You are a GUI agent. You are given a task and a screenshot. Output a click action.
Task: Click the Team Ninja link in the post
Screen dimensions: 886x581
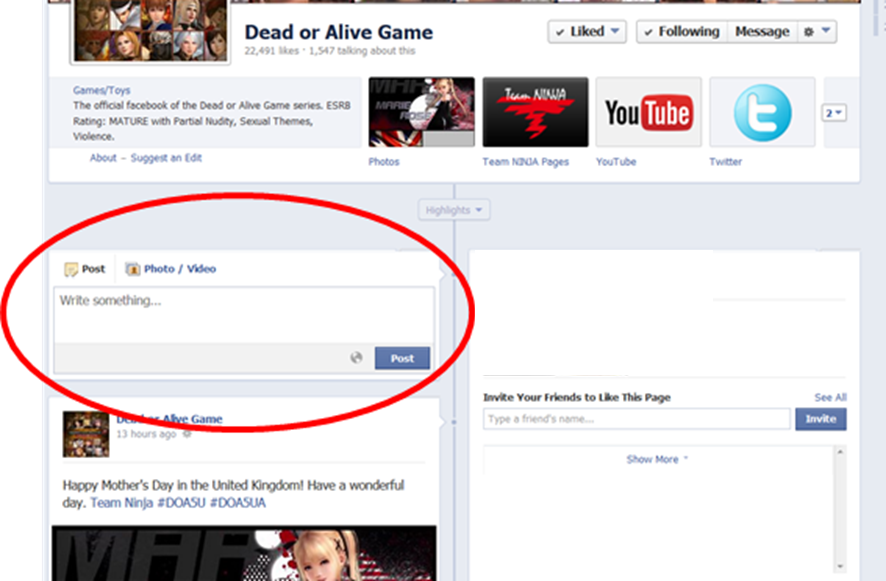tap(121, 503)
